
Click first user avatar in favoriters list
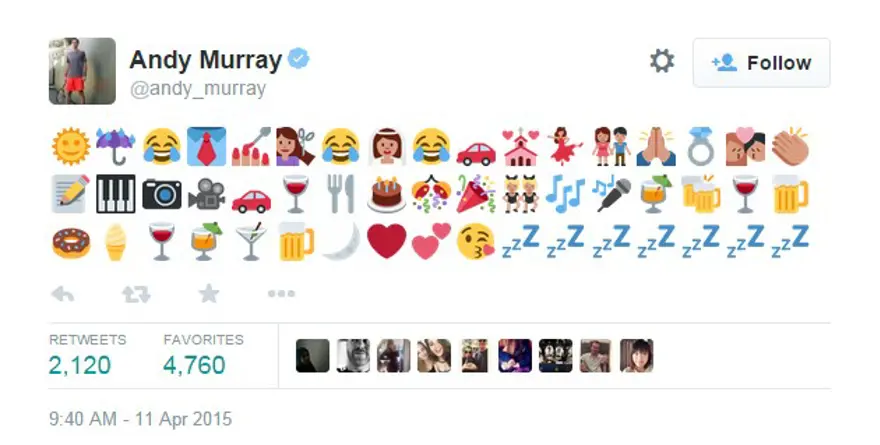[313, 356]
